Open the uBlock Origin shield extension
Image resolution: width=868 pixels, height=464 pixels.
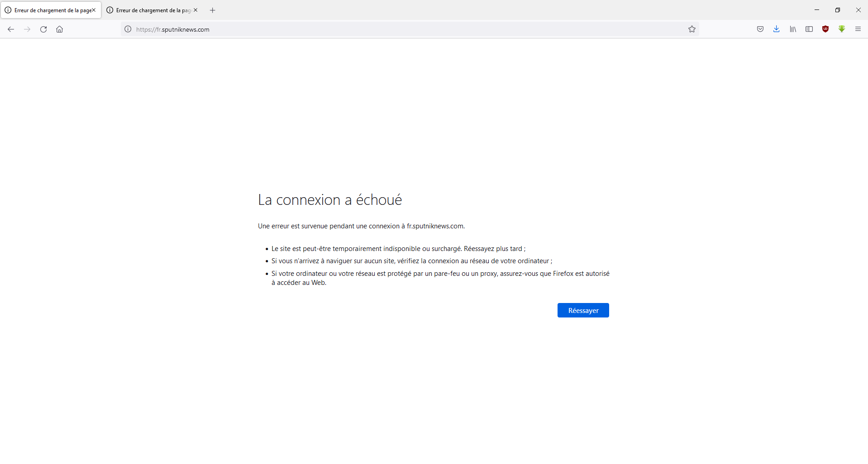click(825, 29)
